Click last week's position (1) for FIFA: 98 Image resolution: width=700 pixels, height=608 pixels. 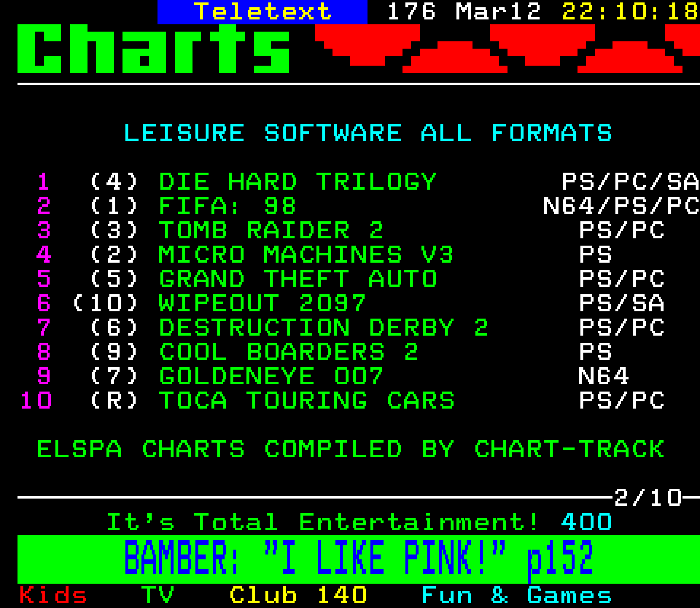pyautogui.click(x=114, y=206)
